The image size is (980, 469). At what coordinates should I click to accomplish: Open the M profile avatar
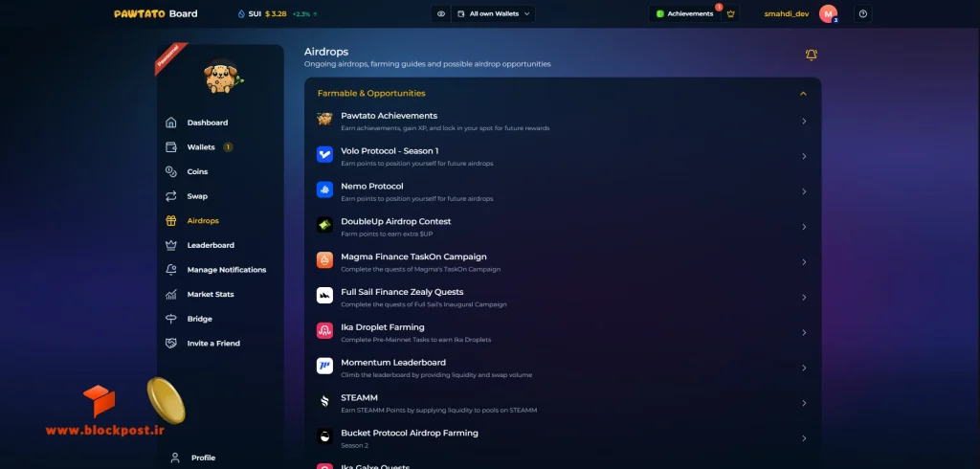[x=828, y=13]
